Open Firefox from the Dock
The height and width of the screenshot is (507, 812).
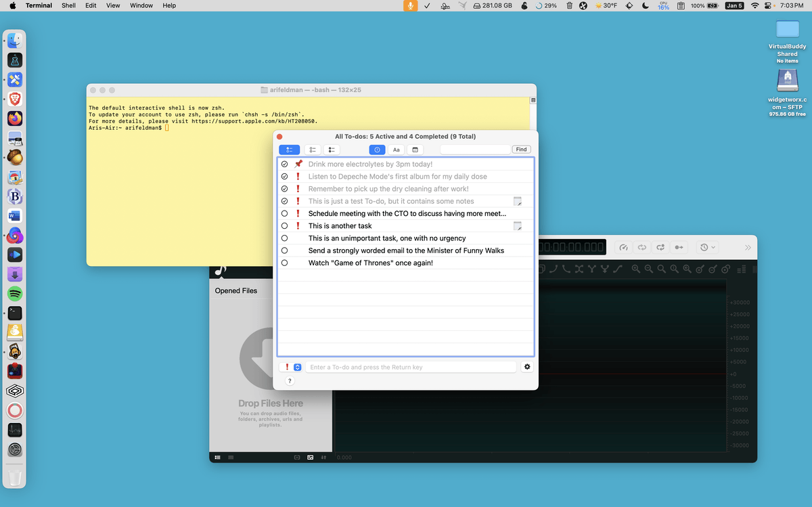[15, 118]
